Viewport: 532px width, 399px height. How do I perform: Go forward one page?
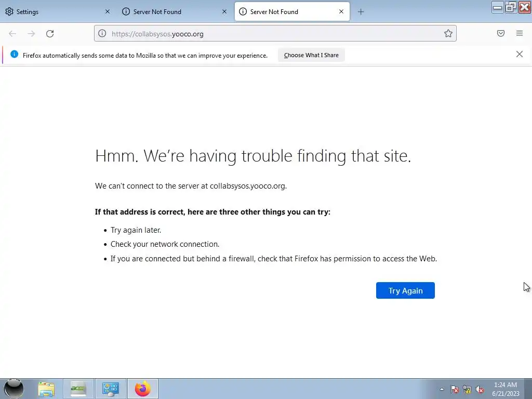coord(31,34)
